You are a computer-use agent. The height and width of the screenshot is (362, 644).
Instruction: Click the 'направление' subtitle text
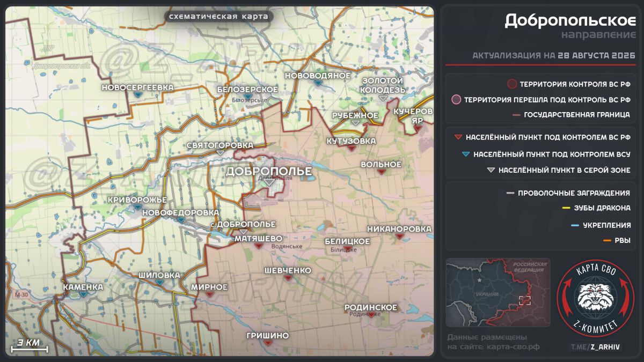tap(599, 35)
